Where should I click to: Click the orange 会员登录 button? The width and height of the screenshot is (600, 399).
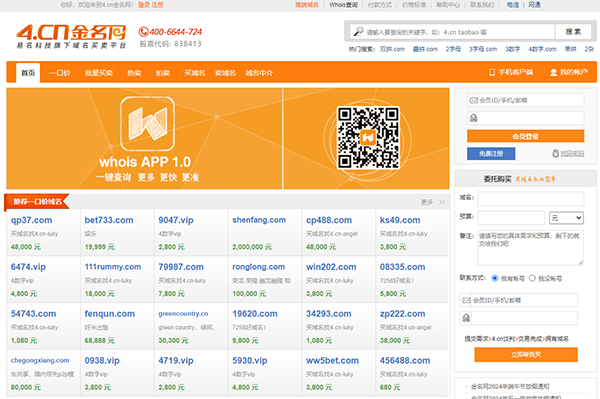[x=525, y=136]
